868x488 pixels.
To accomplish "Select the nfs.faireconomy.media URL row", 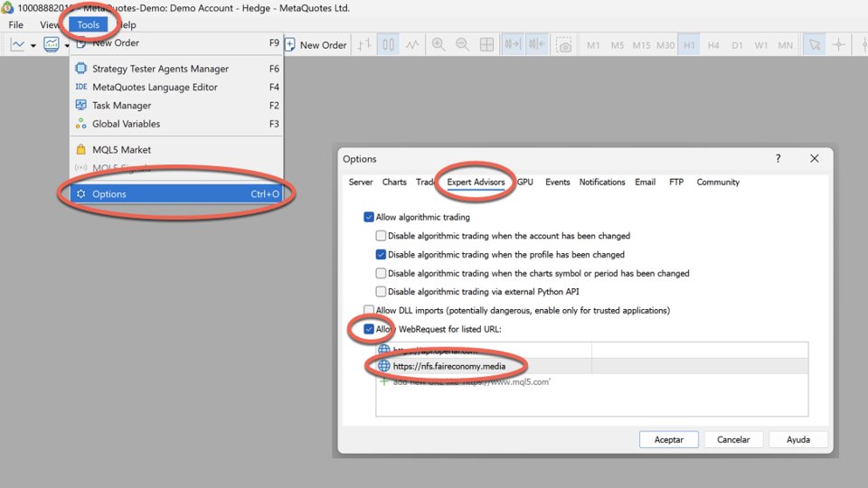I will click(x=591, y=366).
